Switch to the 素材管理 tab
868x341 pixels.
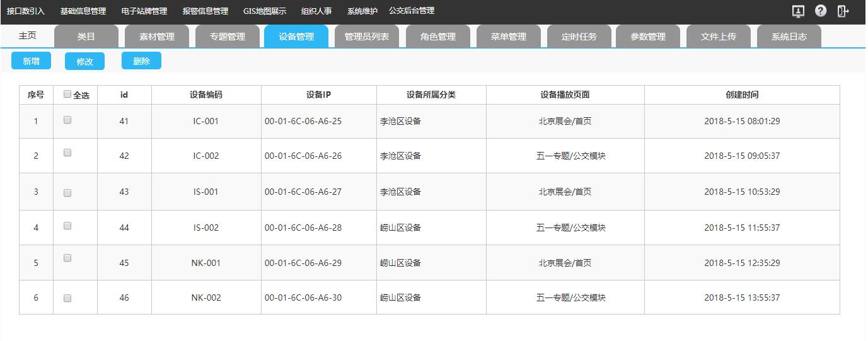pos(157,37)
